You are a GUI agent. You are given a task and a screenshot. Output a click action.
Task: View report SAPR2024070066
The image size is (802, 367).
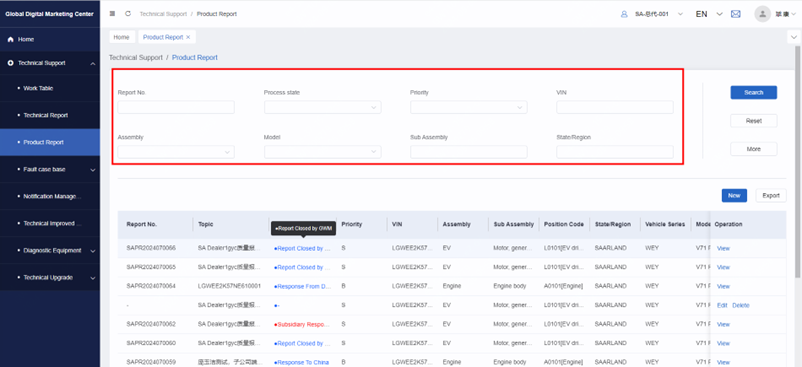(x=723, y=248)
